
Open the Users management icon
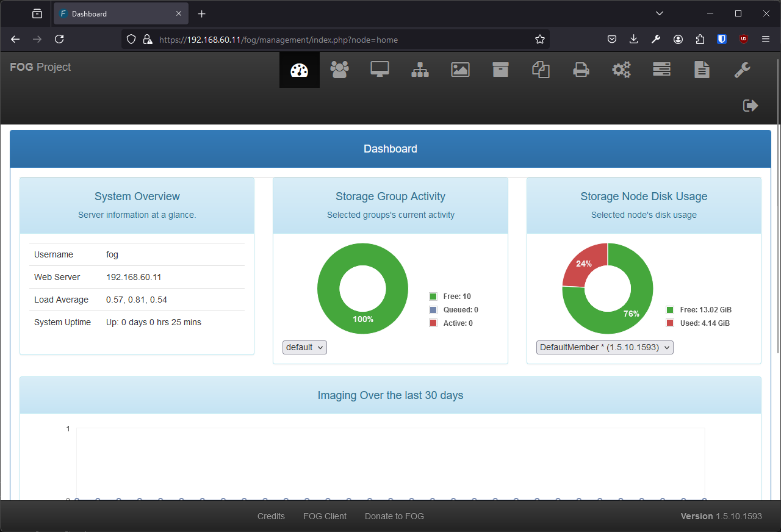[339, 70]
